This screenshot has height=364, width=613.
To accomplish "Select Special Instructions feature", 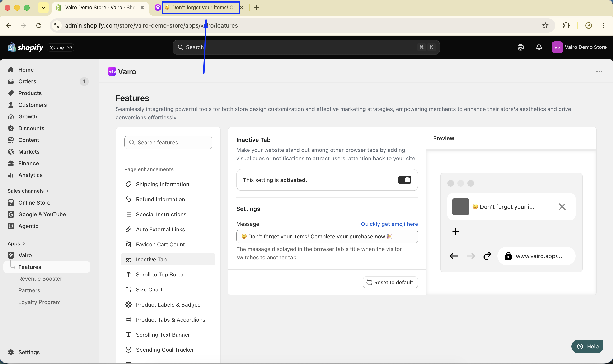I will [168, 214].
